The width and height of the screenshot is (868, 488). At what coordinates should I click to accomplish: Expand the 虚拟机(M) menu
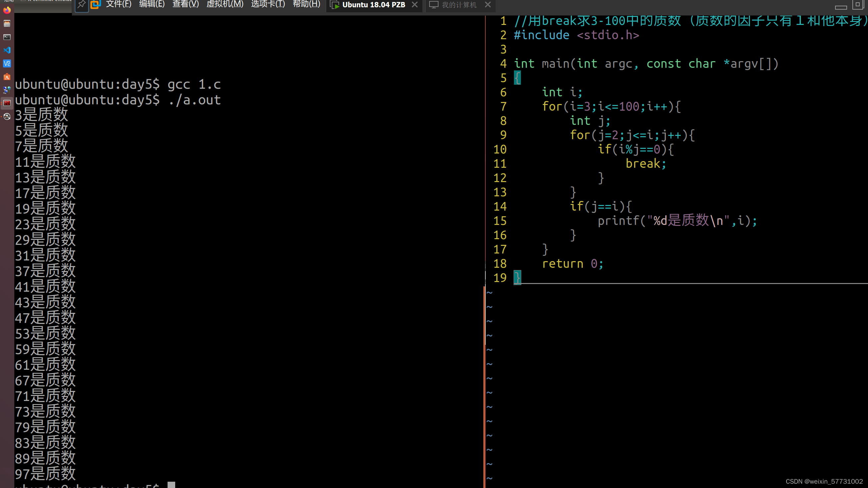point(225,4)
